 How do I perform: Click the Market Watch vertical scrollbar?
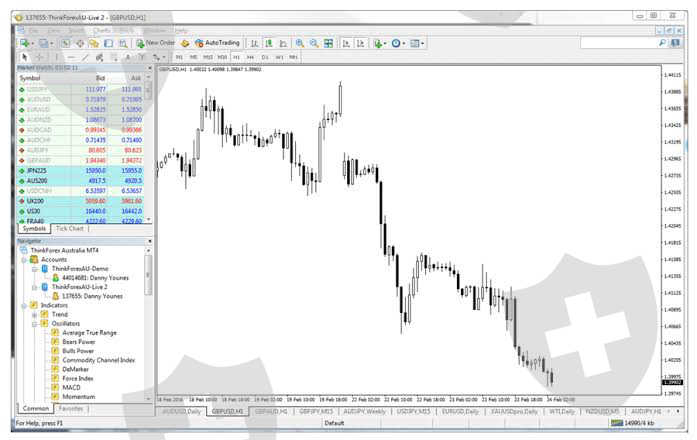click(x=148, y=149)
